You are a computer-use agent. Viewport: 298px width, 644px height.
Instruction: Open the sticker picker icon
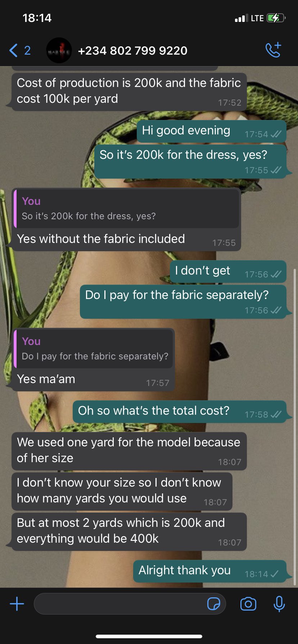214,604
